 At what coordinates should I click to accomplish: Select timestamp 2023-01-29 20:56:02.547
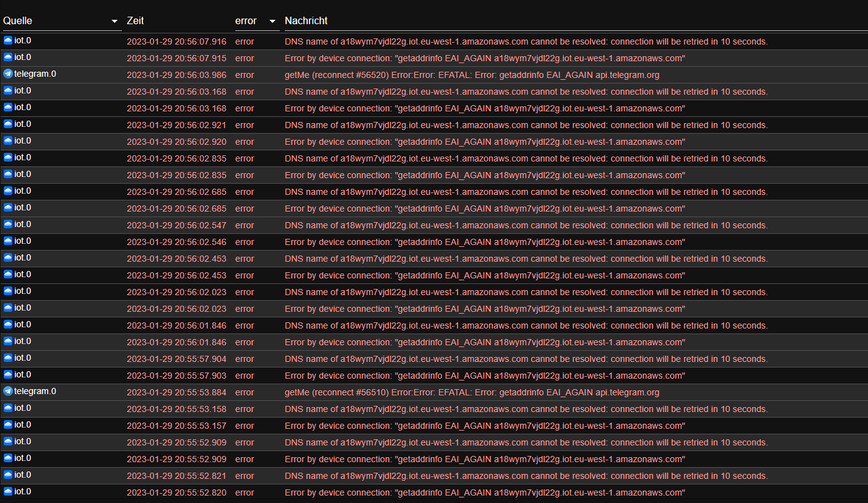(x=176, y=225)
